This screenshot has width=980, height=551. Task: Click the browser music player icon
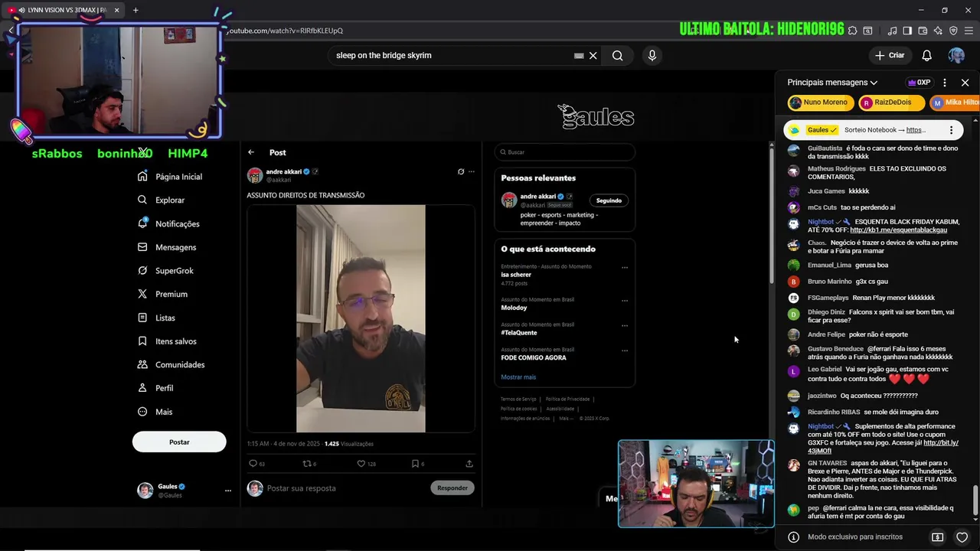[892, 31]
